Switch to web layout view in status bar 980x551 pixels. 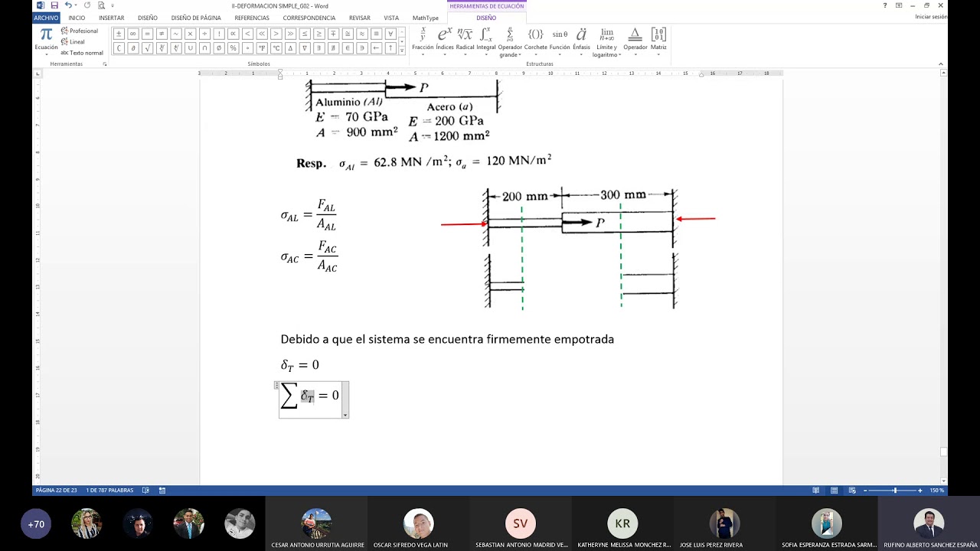coord(851,490)
